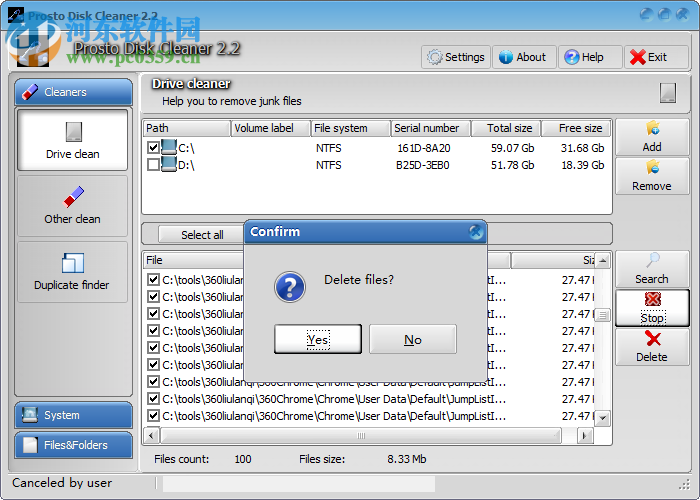The height and width of the screenshot is (500, 700).
Task: Open Settings from the top toolbar
Action: click(456, 57)
